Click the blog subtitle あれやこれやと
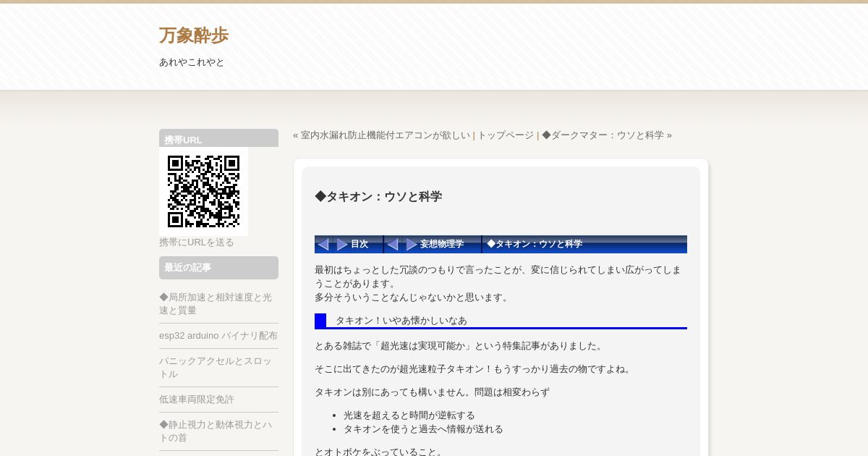The image size is (868, 456). coord(192,62)
